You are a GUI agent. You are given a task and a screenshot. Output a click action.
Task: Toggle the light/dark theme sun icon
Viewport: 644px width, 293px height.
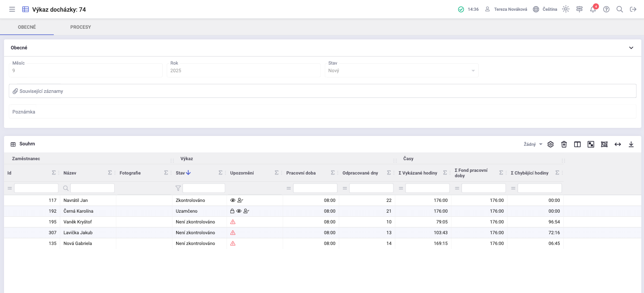pos(566,9)
